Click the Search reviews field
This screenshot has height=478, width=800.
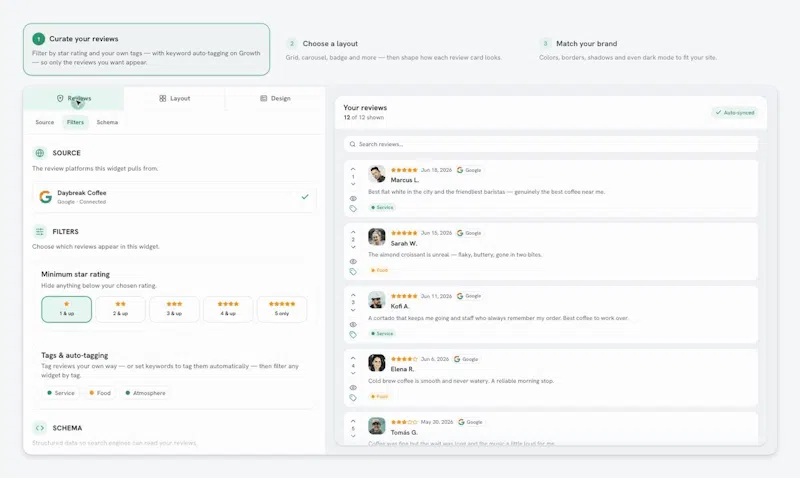(x=551, y=144)
